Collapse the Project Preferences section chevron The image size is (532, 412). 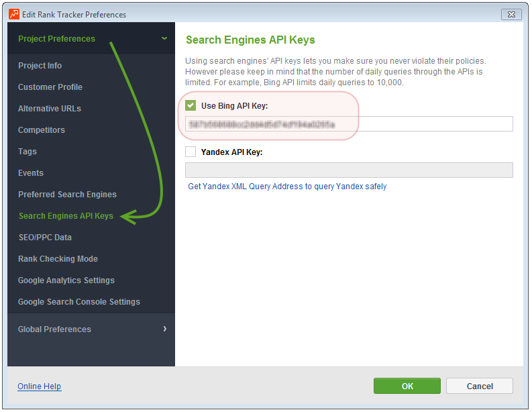coord(164,38)
